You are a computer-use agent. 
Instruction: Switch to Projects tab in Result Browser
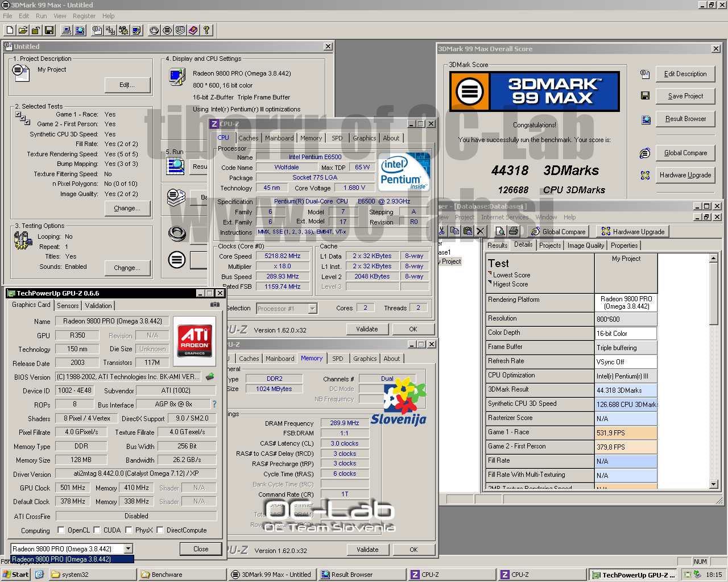tap(550, 246)
